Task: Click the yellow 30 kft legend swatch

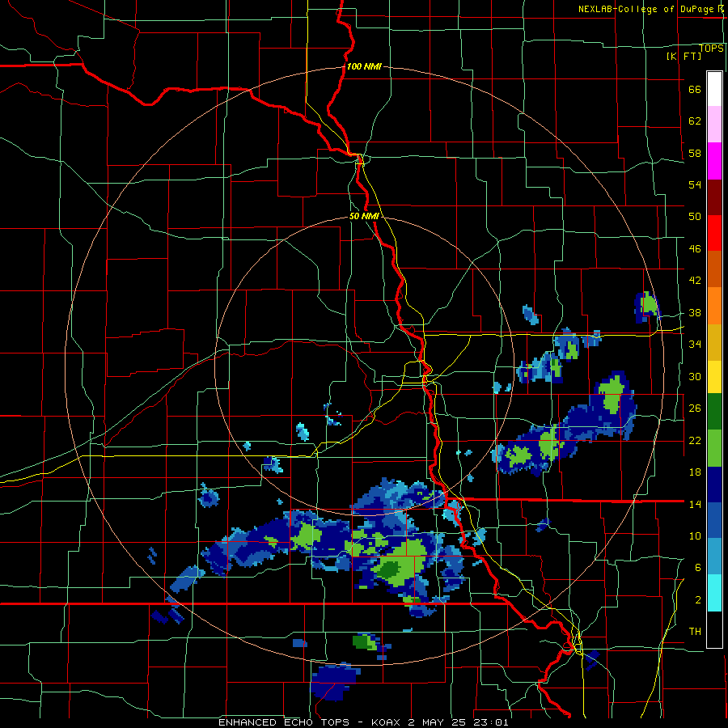Action: (x=714, y=377)
